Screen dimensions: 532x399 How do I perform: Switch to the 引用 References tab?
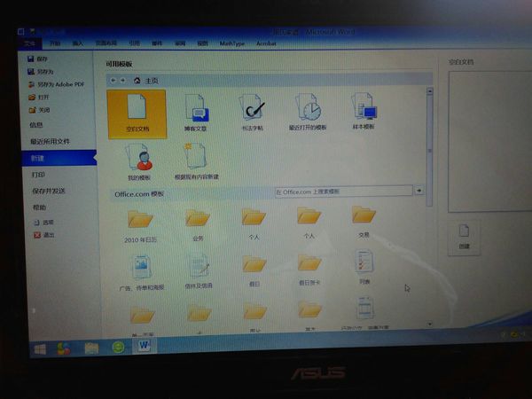[x=135, y=43]
